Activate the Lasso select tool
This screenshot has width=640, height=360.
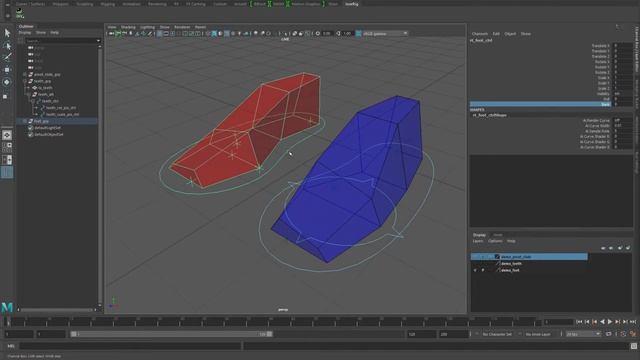tap(7, 45)
